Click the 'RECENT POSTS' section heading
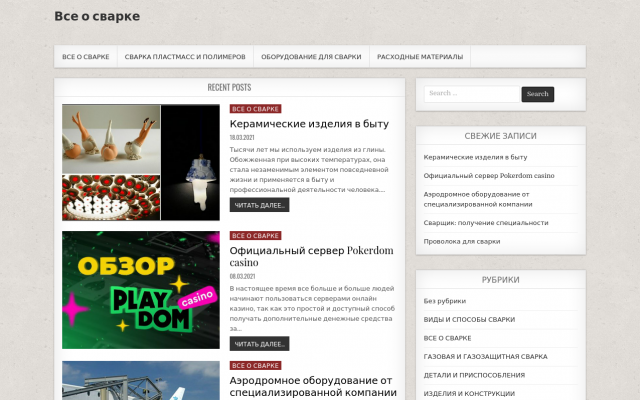The width and height of the screenshot is (640, 400). pyautogui.click(x=229, y=87)
